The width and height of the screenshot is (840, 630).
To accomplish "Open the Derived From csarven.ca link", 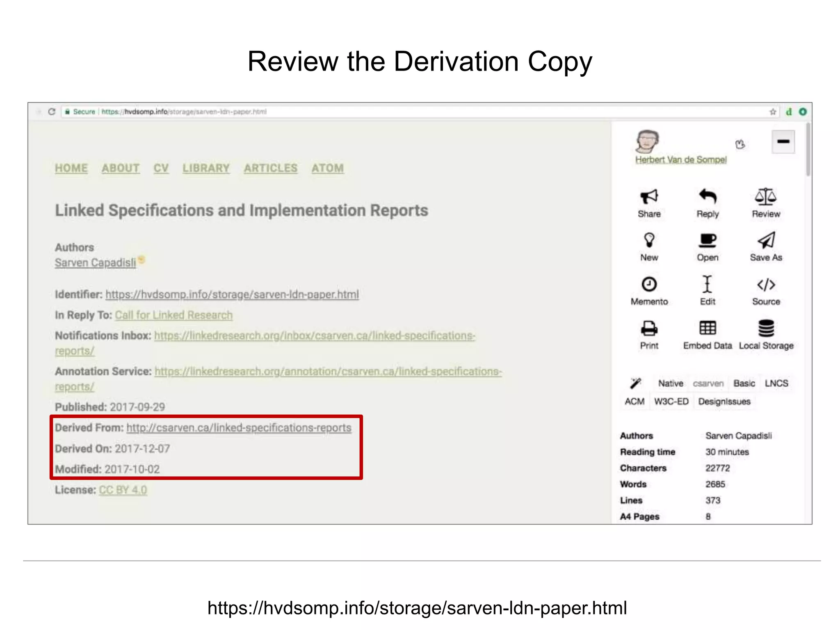I will (239, 428).
